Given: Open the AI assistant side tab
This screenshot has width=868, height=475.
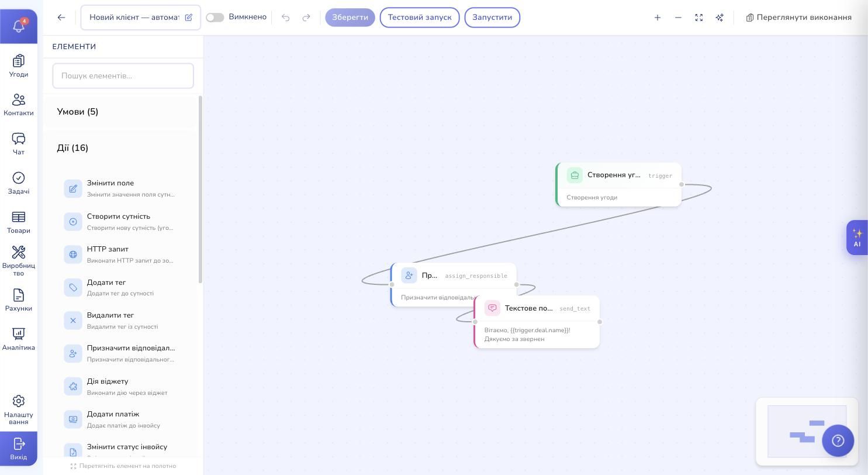Looking at the screenshot, I should click(x=857, y=237).
